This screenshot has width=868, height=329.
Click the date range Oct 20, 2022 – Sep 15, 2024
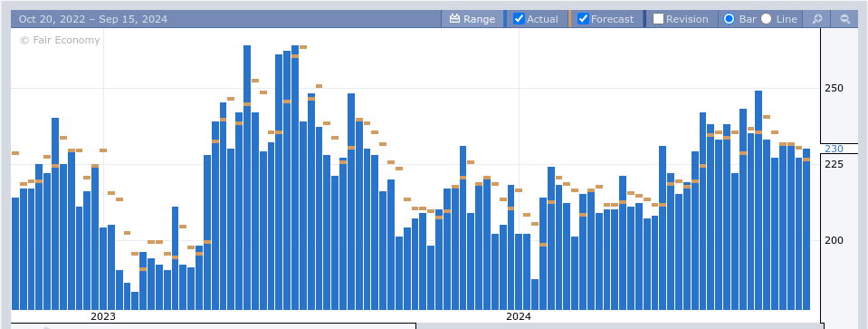click(93, 19)
